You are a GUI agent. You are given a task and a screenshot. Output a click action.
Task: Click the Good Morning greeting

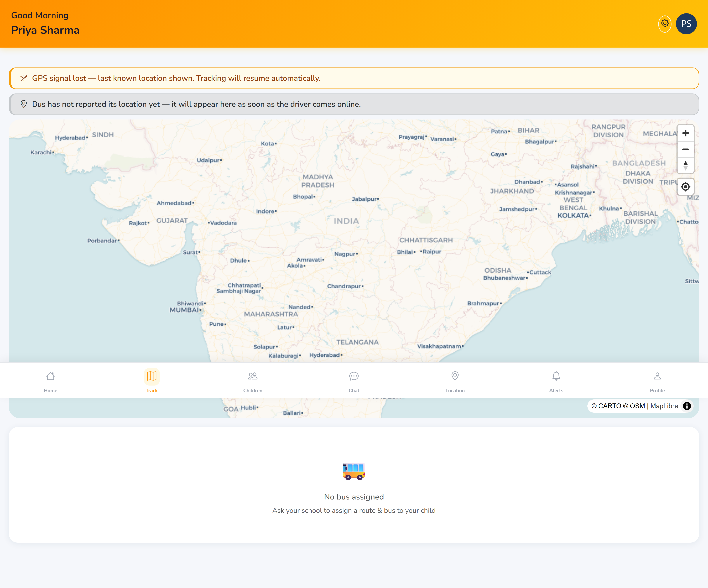click(x=40, y=15)
